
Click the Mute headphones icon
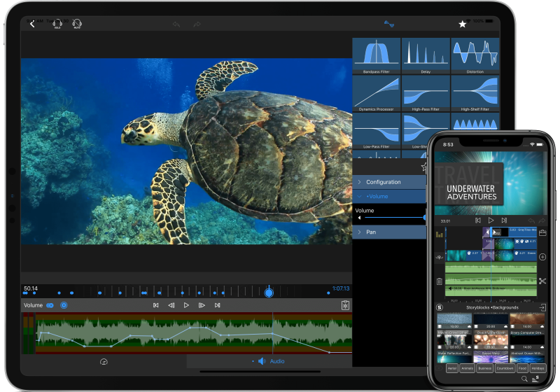77,24
